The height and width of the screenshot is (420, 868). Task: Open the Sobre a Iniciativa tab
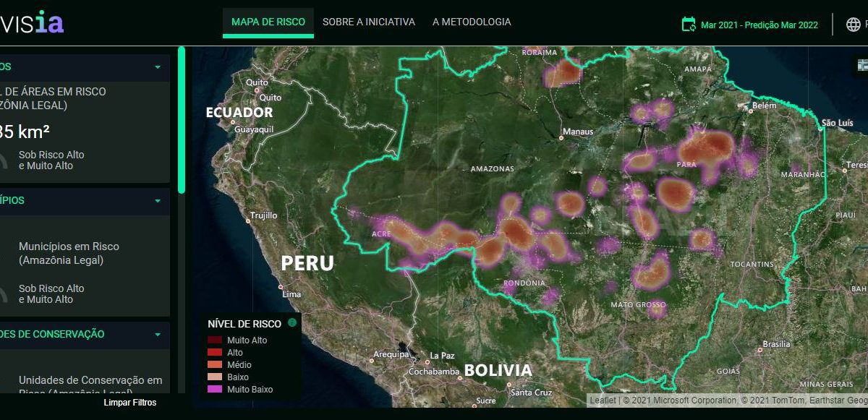coord(369,22)
